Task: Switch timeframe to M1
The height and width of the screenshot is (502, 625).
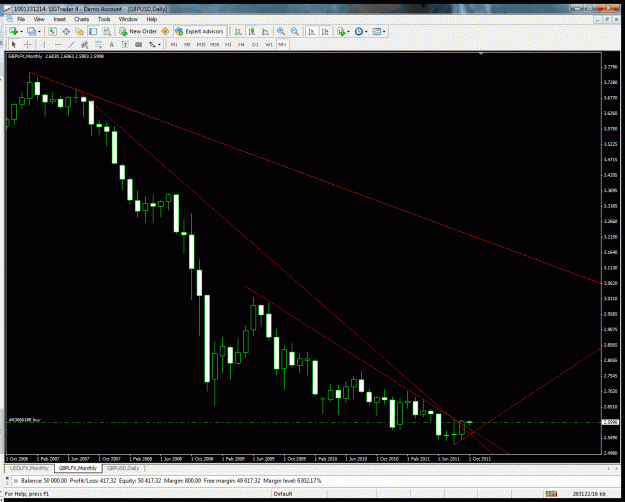Action: 174,45
